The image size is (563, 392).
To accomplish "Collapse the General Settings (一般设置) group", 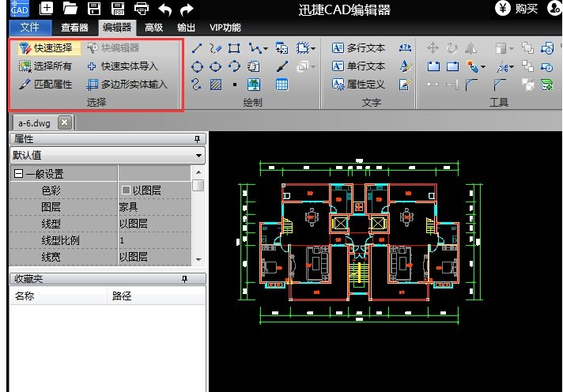I will [17, 174].
